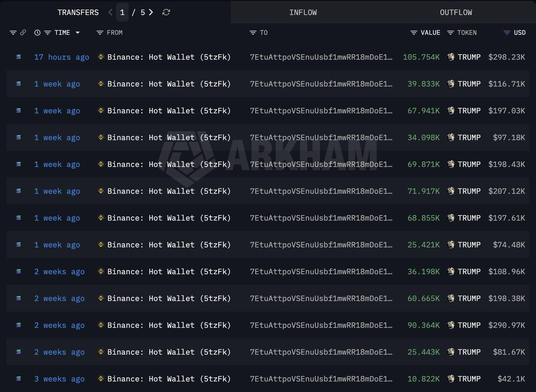Click Binance icon in the 3 weeks ago row

(x=101, y=379)
